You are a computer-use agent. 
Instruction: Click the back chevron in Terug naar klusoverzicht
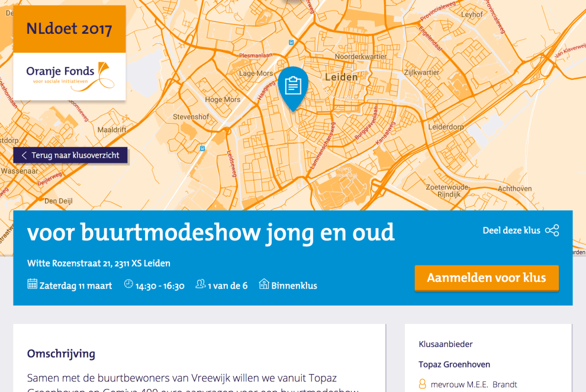(24, 155)
